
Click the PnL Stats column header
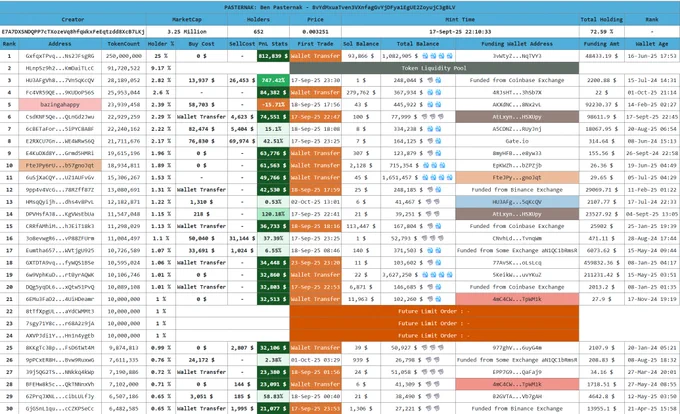273,44
